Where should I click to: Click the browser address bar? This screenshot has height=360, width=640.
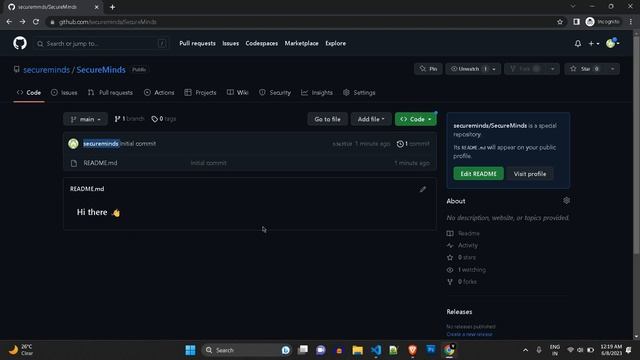pyautogui.click(x=302, y=22)
